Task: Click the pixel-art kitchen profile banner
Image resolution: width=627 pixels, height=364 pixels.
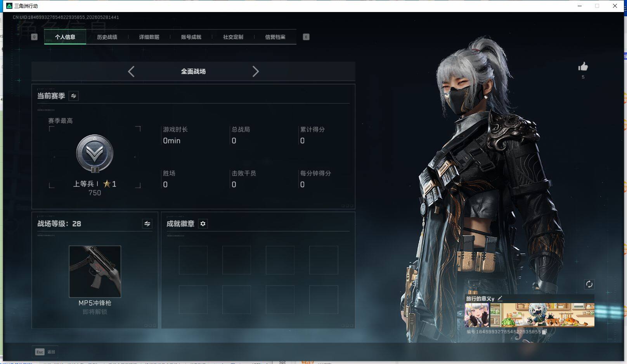Action: pos(542,315)
